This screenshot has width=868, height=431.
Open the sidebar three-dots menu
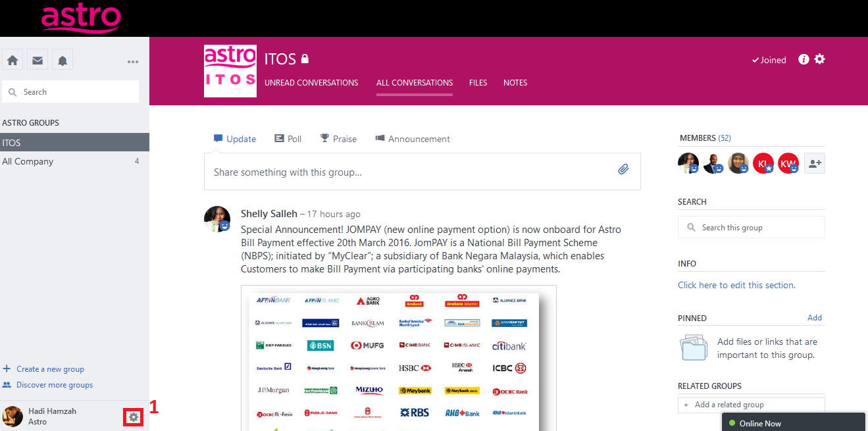point(133,62)
